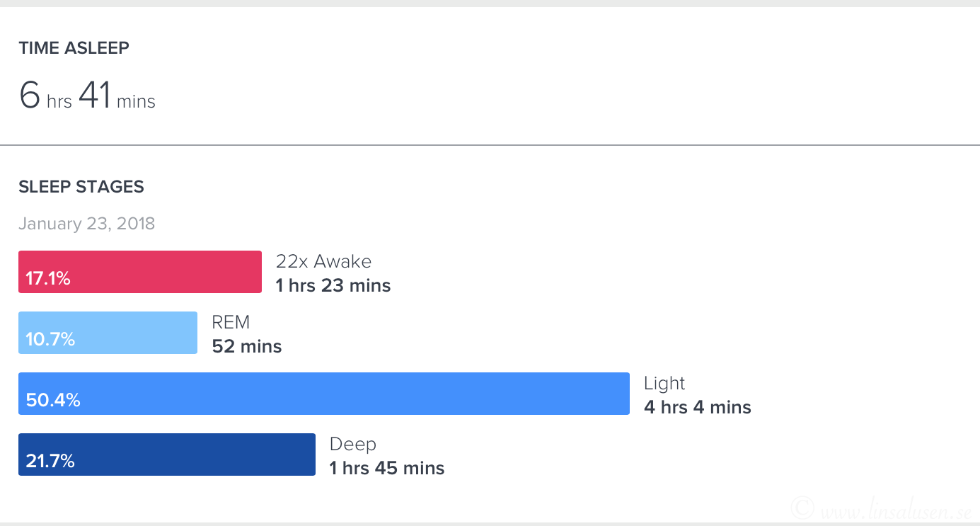The width and height of the screenshot is (980, 526).
Task: Select the dark blue Deep sleep bar
Action: coord(167,454)
